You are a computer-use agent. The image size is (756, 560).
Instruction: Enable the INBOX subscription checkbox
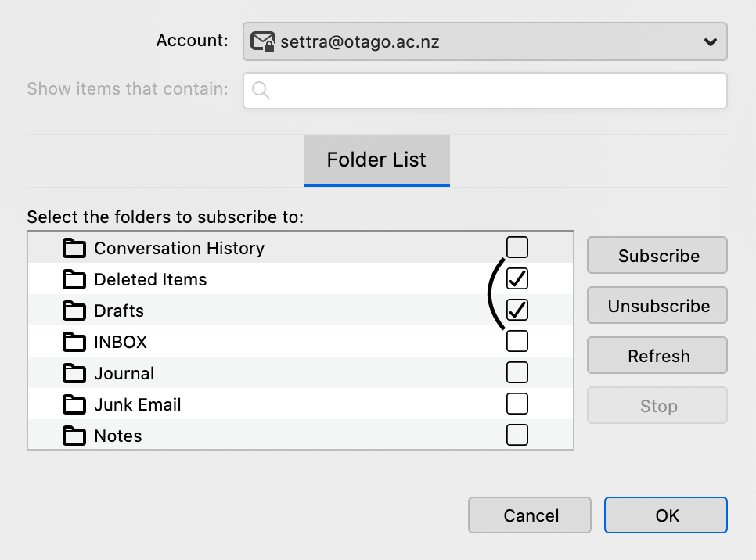coord(517,341)
